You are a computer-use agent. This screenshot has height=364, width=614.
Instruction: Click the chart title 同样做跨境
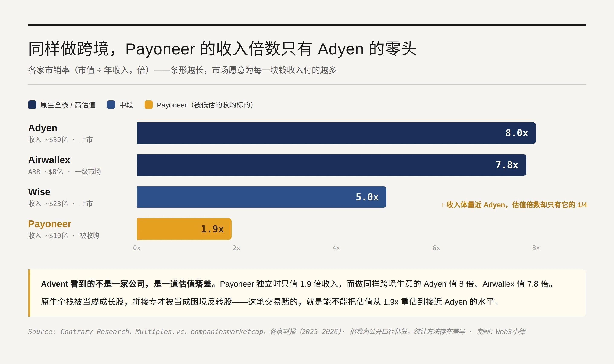[222, 49]
